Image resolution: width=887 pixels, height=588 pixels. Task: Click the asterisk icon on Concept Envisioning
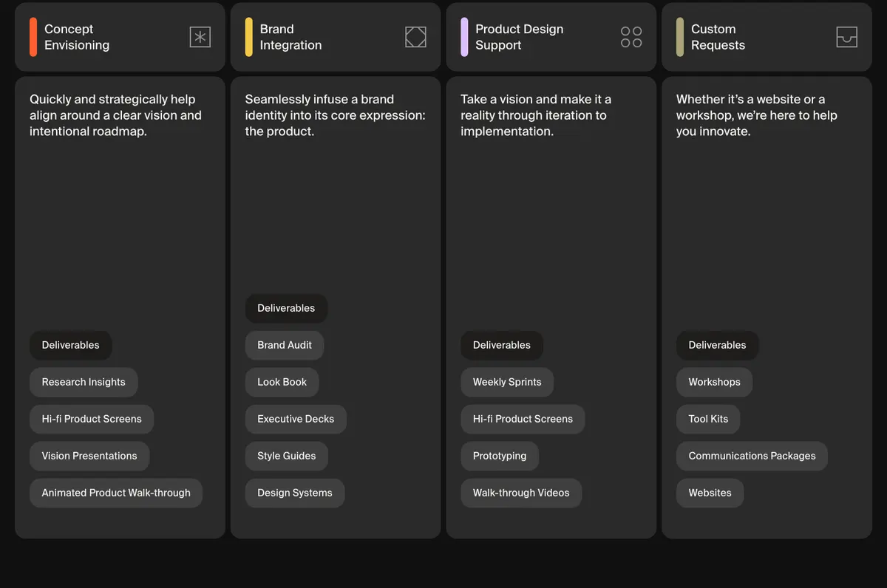click(x=200, y=37)
